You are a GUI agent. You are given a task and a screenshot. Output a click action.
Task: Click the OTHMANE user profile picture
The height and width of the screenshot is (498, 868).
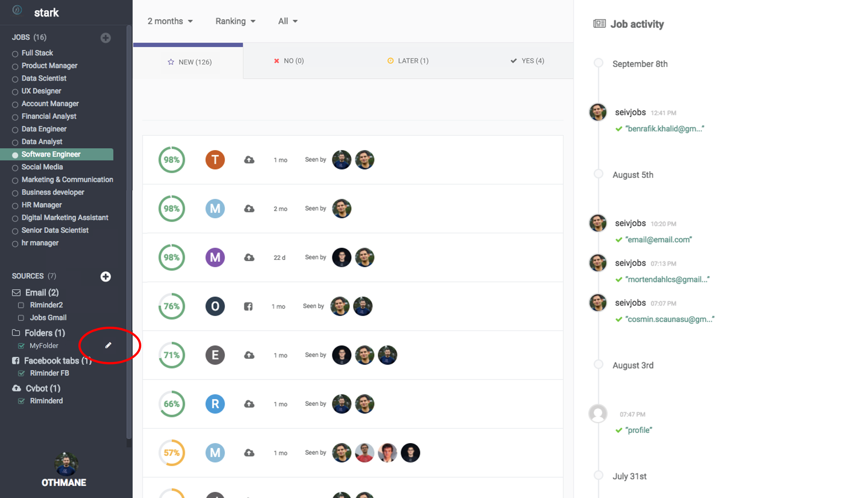tap(66, 463)
